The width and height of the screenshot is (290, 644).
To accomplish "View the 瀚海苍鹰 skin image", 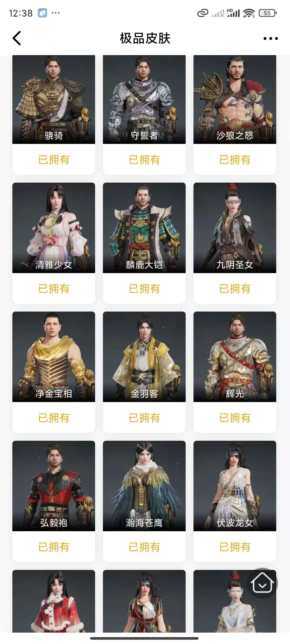I will click(x=144, y=486).
